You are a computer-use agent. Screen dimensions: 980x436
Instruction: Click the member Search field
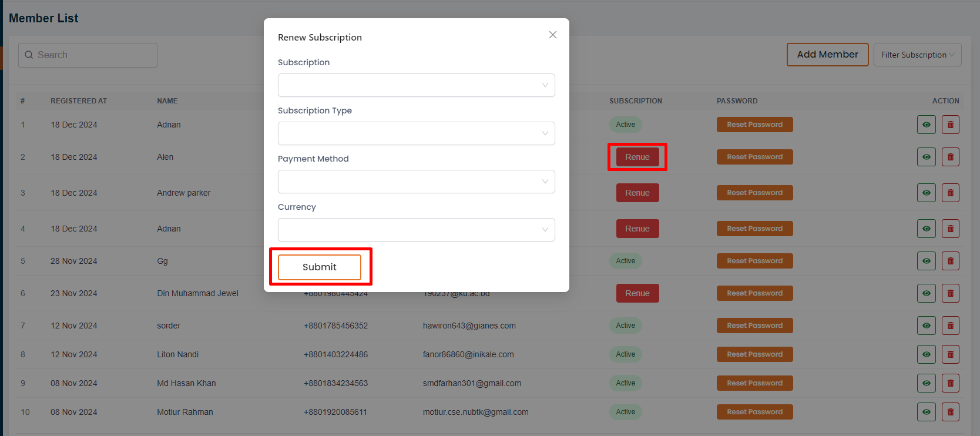(x=88, y=55)
